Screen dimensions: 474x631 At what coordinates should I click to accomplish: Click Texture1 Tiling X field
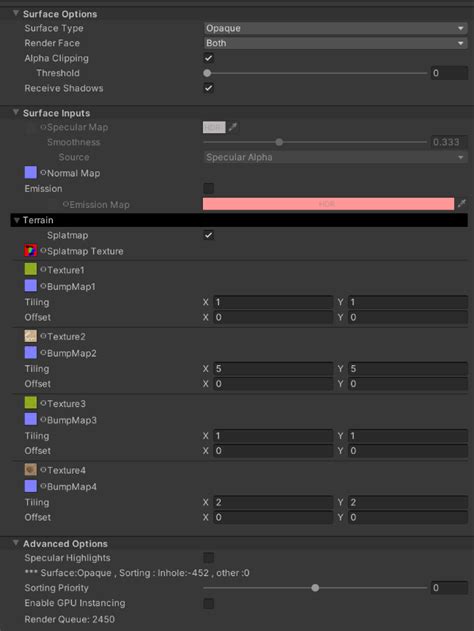click(273, 302)
